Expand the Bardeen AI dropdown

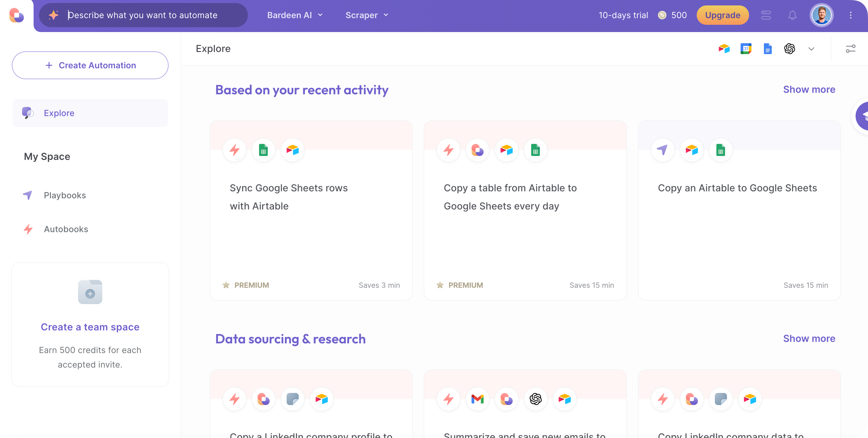click(295, 15)
